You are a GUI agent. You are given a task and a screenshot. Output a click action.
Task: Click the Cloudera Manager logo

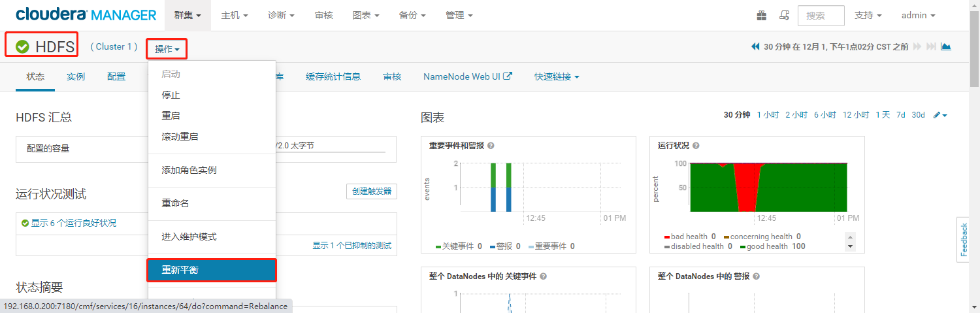[x=86, y=15]
